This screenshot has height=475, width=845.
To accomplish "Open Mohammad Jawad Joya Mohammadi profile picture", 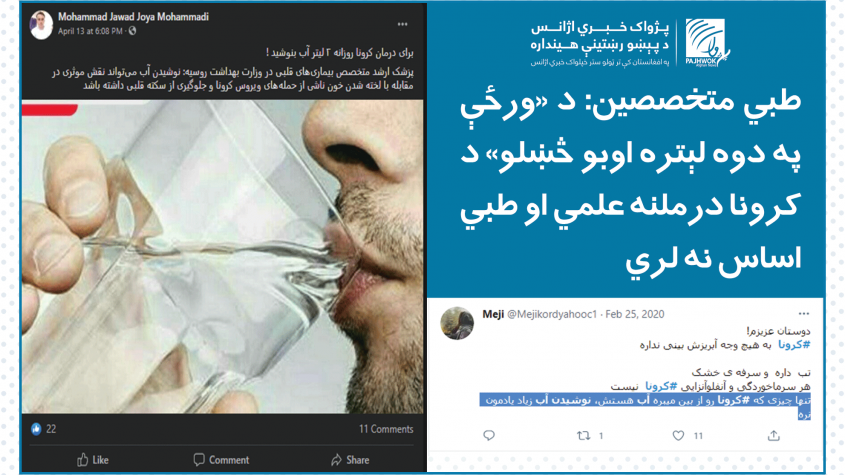I will tap(41, 24).
